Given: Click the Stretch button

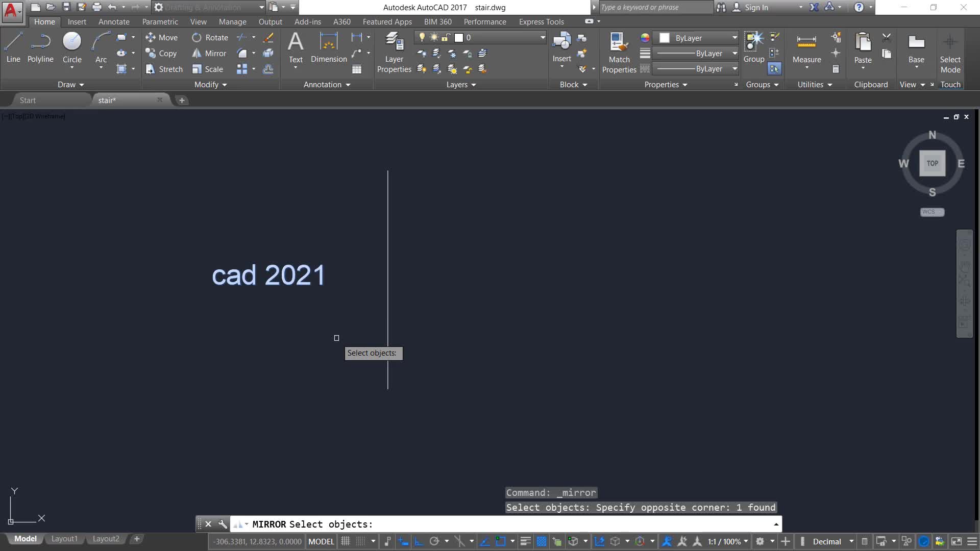Looking at the screenshot, I should click(x=164, y=69).
